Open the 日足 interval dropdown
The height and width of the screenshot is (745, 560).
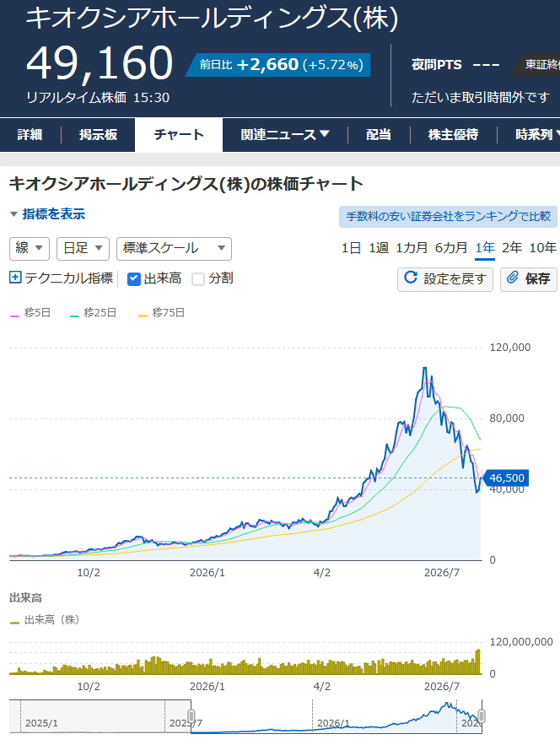coord(83,249)
